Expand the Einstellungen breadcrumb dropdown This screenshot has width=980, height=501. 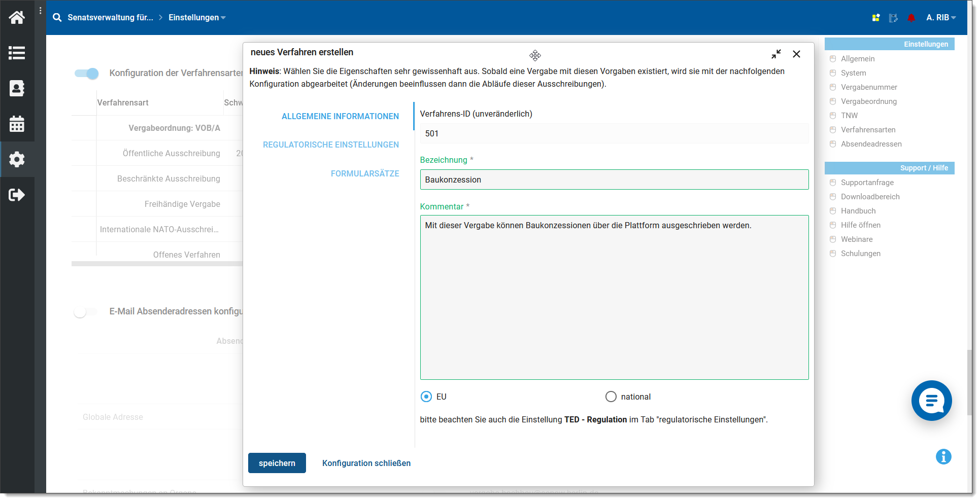[197, 17]
